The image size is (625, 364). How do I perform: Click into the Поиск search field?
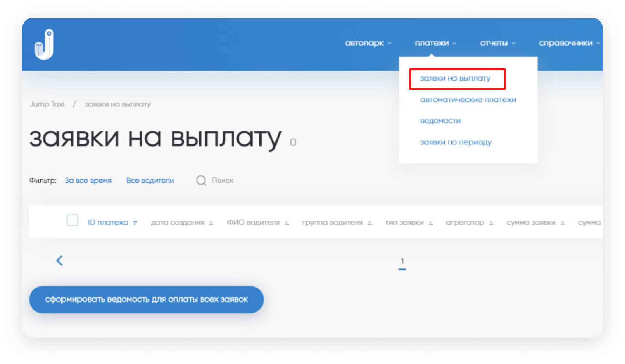pyautogui.click(x=223, y=181)
